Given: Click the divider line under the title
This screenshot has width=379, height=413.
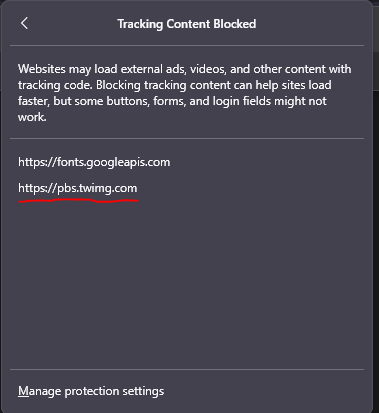Looking at the screenshot, I should (187, 45).
